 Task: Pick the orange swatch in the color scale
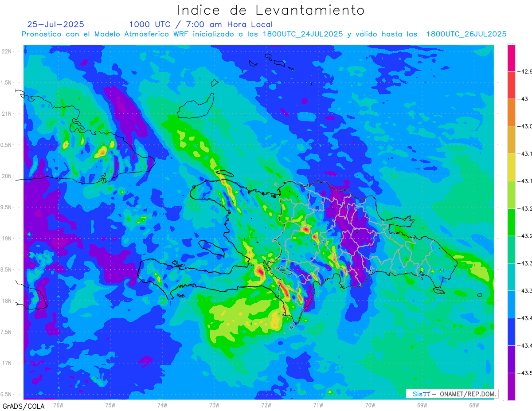(511, 112)
